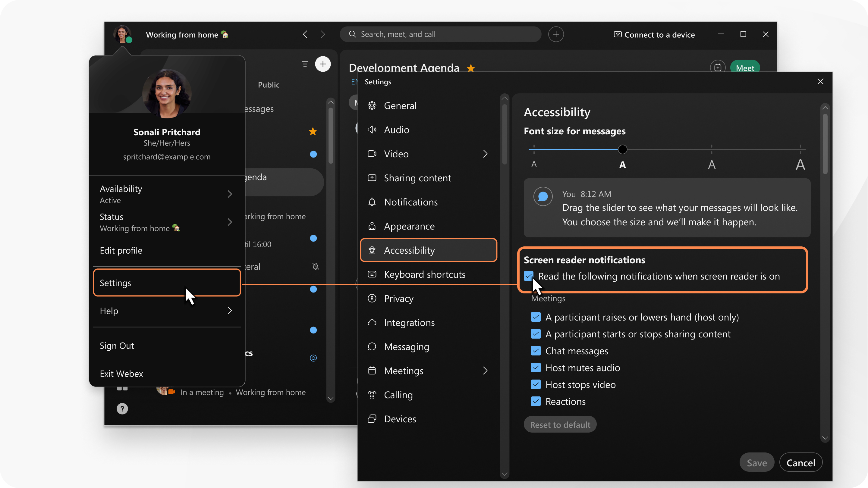Open Notifications bell icon in settings
The image size is (868, 488).
(x=372, y=202)
